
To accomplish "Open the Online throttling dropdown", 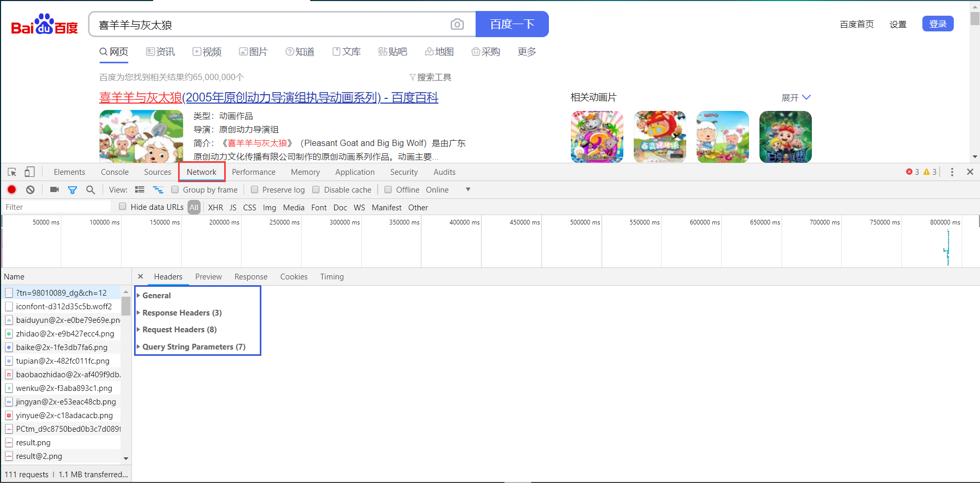I will [448, 189].
